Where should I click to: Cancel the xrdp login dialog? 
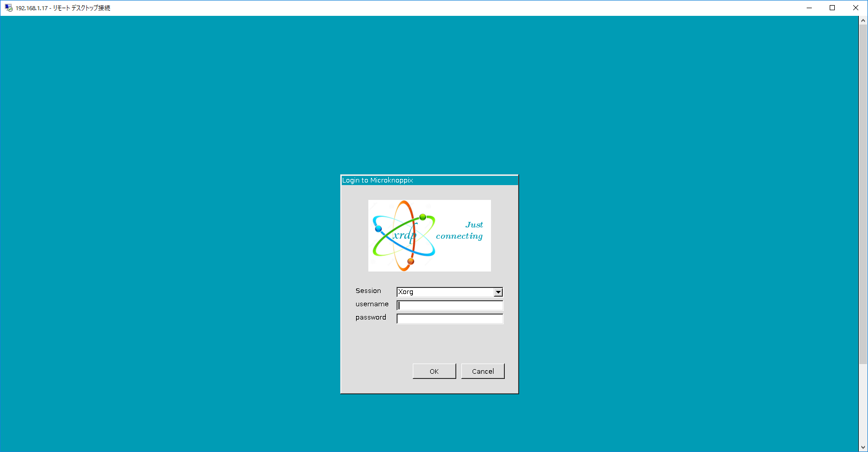483,371
